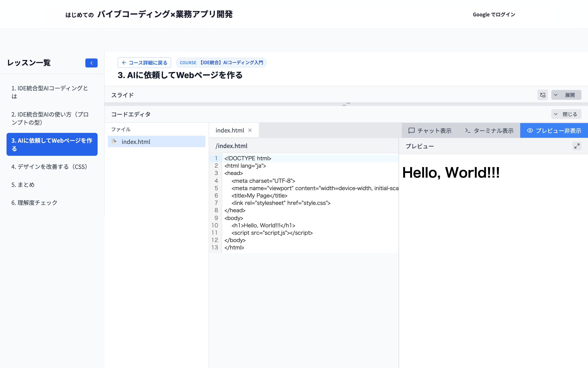Click the COURSE AIコーディング入門 badge
The width and height of the screenshot is (588, 368).
(221, 63)
